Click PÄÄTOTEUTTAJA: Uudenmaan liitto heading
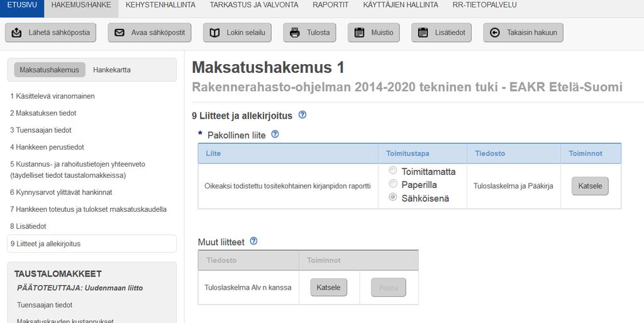The image size is (644, 323). point(80,288)
